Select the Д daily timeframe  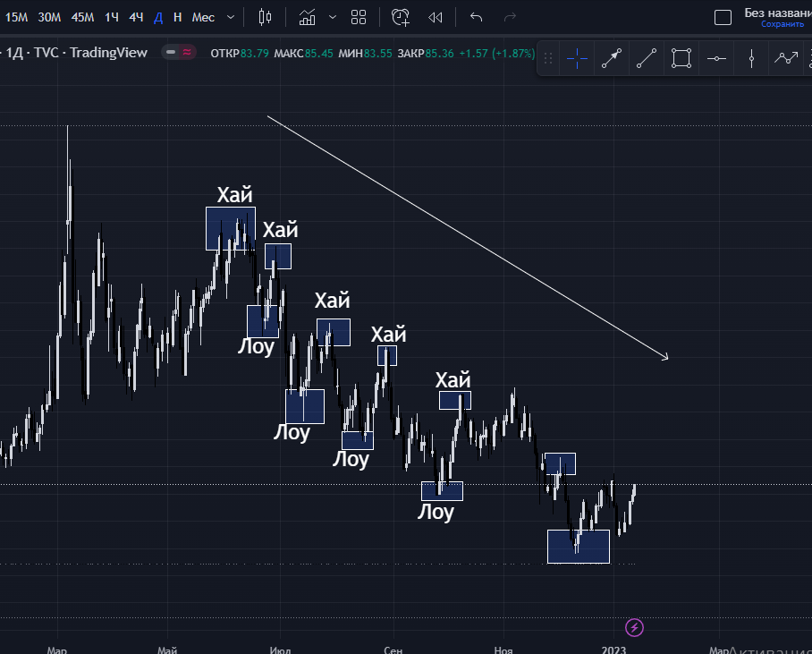[x=158, y=18]
